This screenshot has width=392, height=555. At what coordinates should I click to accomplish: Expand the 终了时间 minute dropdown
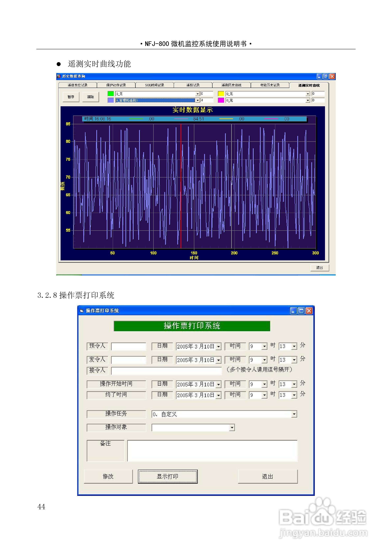click(x=294, y=395)
